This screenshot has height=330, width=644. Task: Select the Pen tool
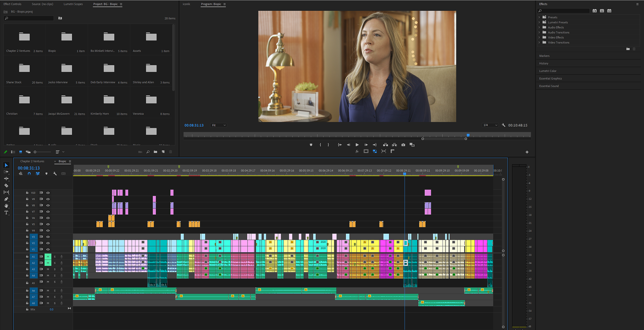coord(6,199)
